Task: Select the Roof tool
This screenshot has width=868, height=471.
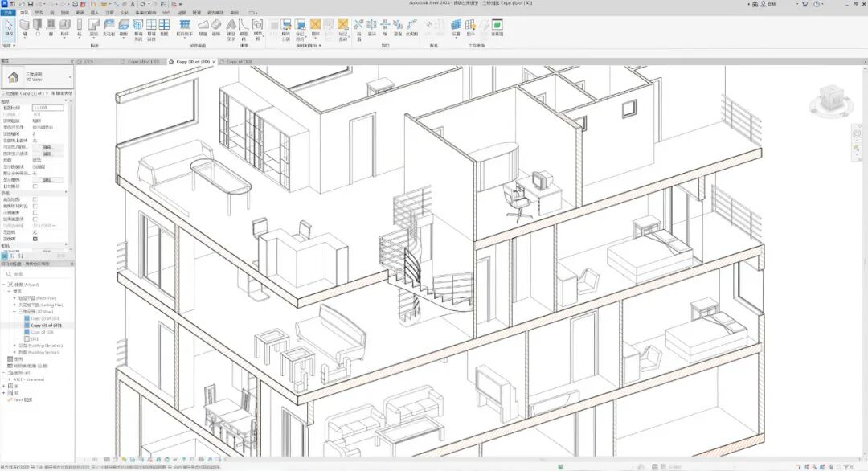Action: click(93, 27)
